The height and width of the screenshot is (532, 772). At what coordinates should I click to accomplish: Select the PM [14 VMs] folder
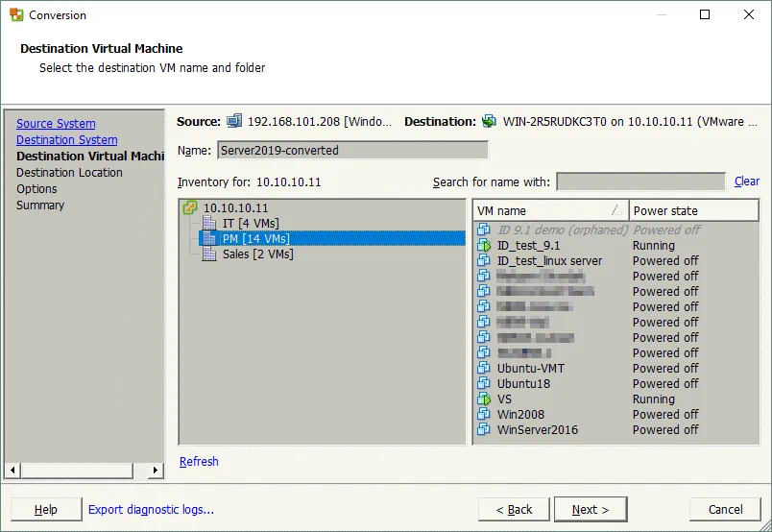tap(255, 239)
